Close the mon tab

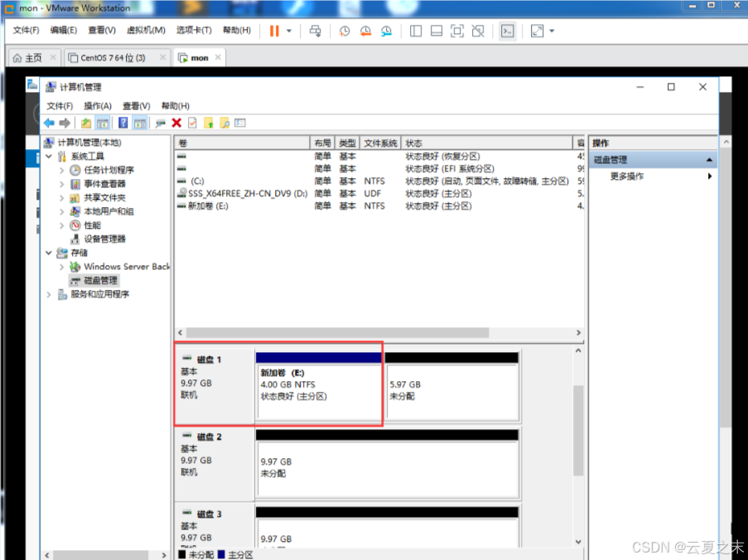click(218, 57)
